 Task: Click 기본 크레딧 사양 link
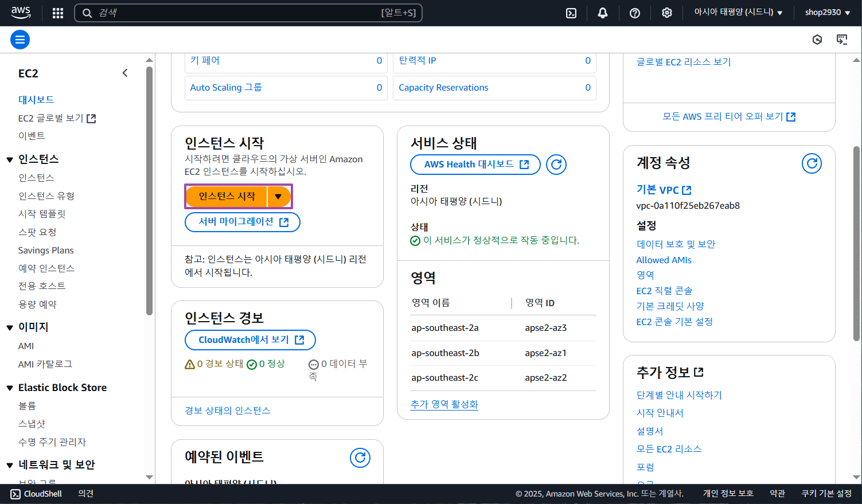tap(670, 306)
